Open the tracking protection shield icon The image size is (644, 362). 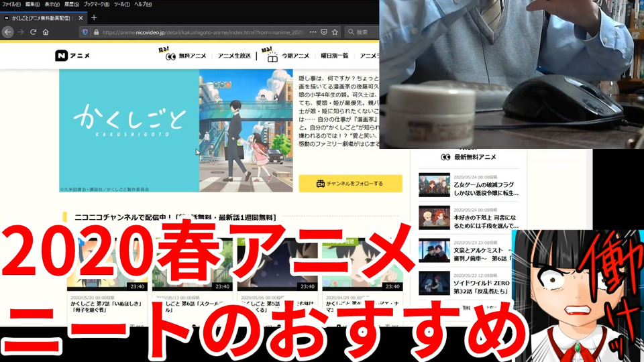click(85, 32)
